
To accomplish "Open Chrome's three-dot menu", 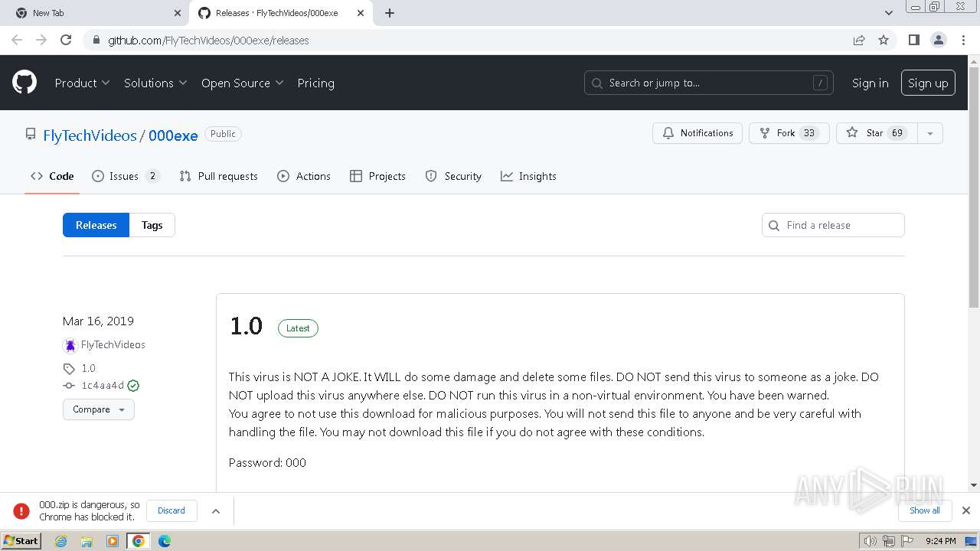I will point(963,40).
